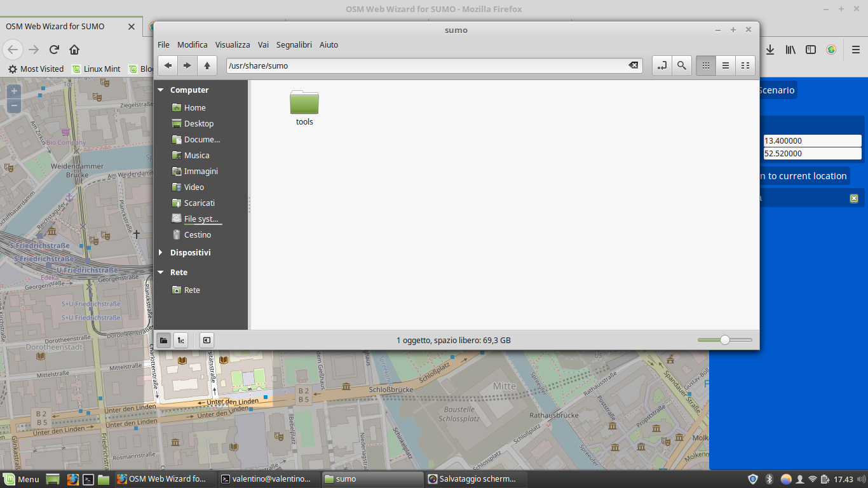Switch to list view
This screenshot has height=488, width=868.
pos(725,65)
